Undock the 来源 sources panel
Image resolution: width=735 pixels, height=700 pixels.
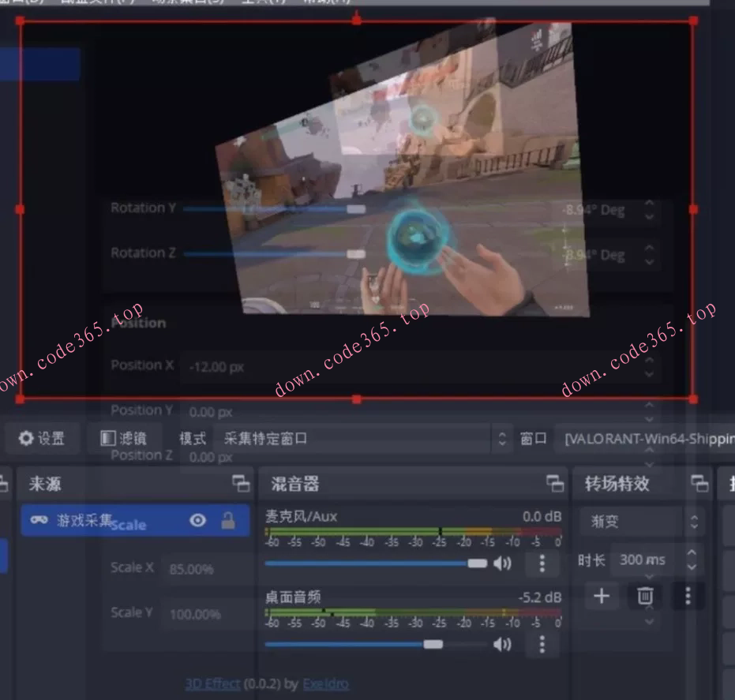coord(241,483)
